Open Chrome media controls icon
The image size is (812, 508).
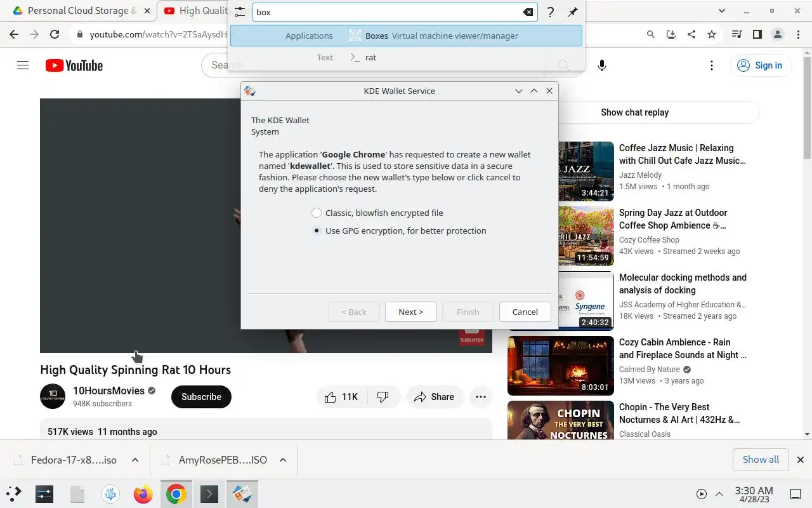pyautogui.click(x=737, y=34)
